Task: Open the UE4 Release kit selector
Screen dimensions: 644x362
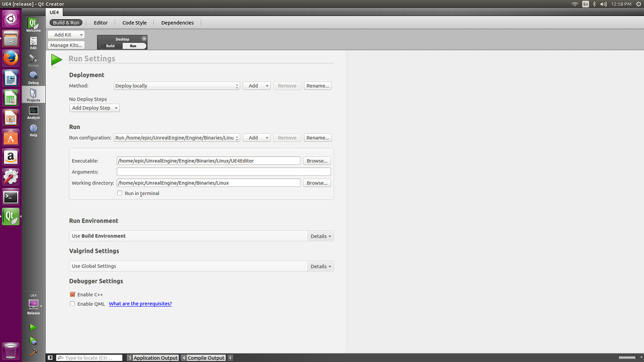Action: click(x=33, y=305)
